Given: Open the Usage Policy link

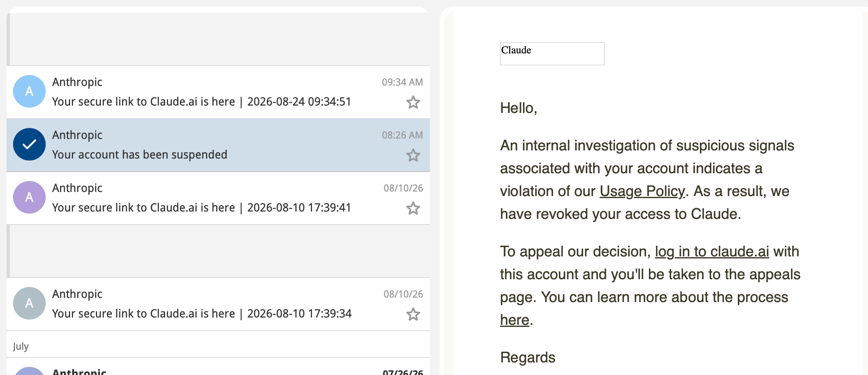Looking at the screenshot, I should 642,191.
